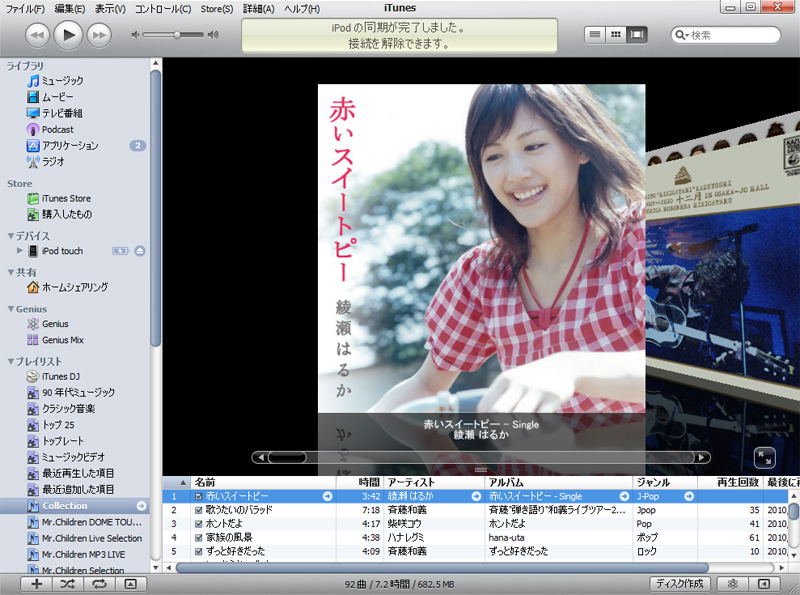Expand the iPod touch device tree
Image resolution: width=800 pixels, height=595 pixels.
pyautogui.click(x=19, y=251)
